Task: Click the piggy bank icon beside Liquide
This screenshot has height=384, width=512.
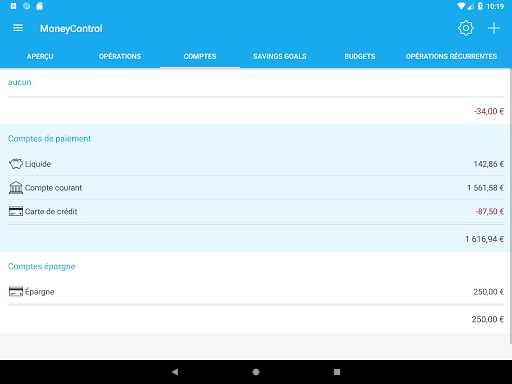Action: point(16,164)
